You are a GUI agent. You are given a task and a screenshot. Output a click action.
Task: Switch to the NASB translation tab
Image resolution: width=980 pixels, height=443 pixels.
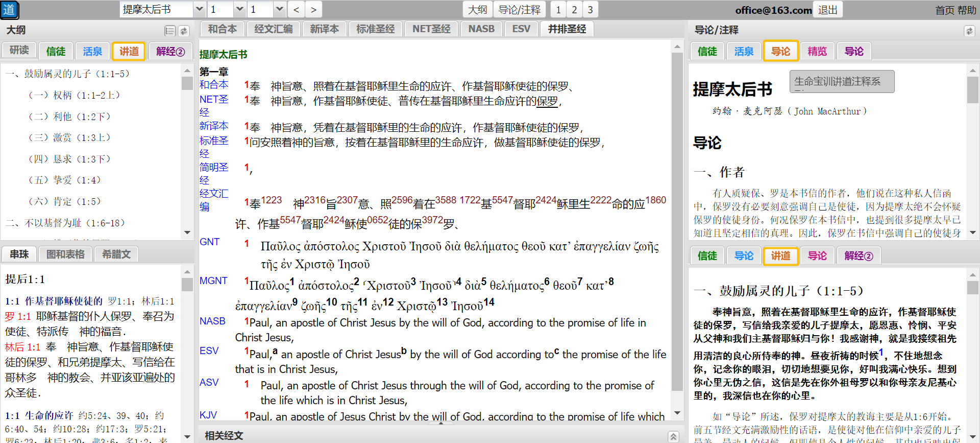pyautogui.click(x=481, y=29)
